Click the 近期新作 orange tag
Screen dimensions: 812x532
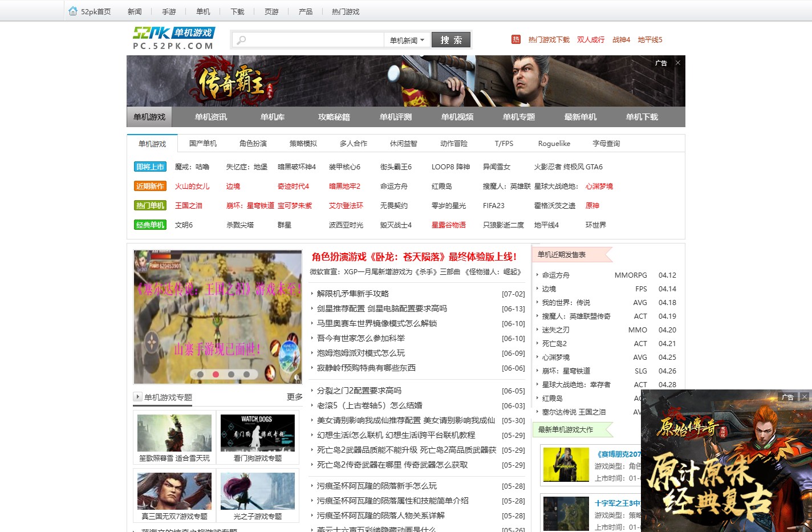pos(151,186)
